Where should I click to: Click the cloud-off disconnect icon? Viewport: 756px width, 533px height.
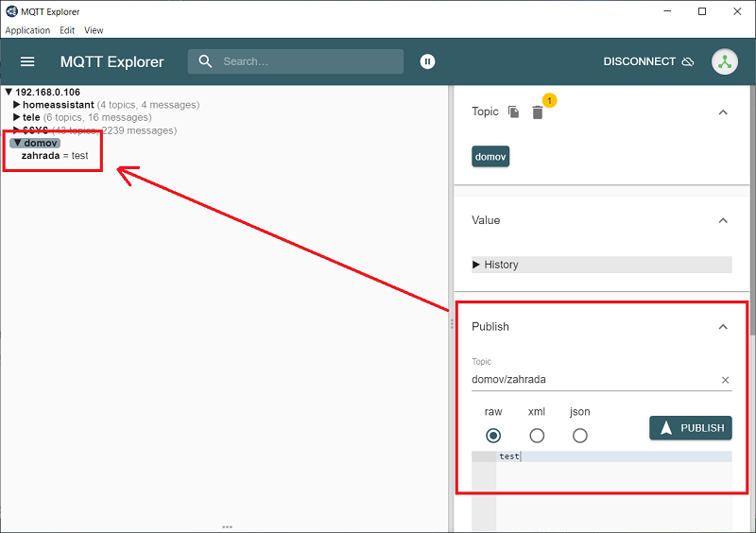[x=688, y=61]
